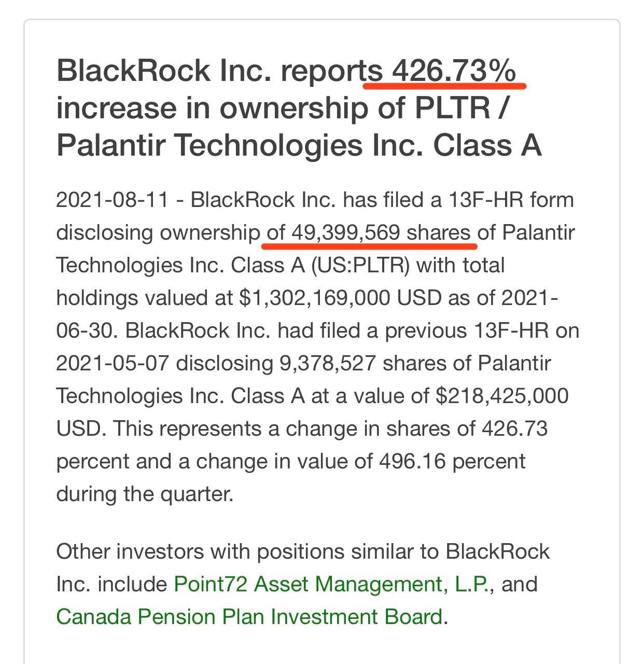Open the Canada Pension Plan Investment Board link

coord(249,617)
